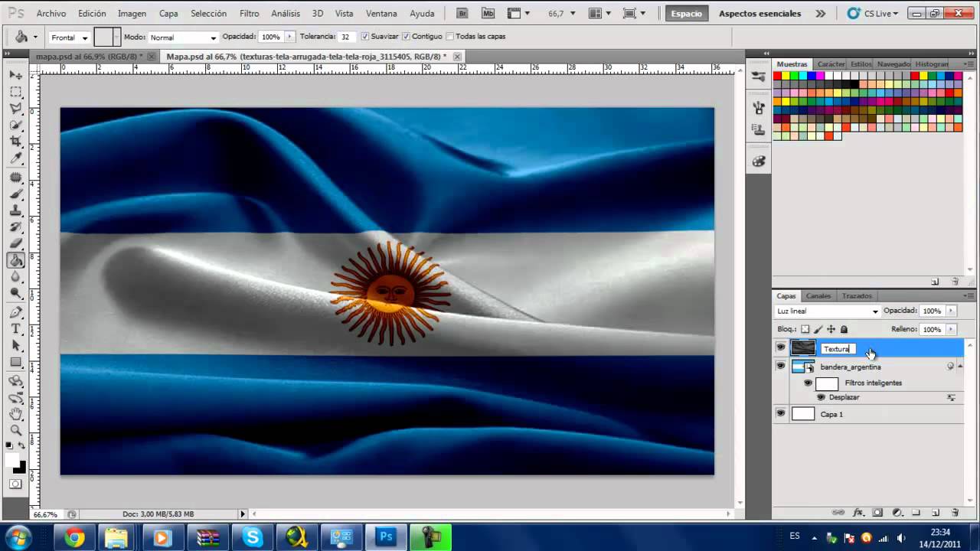This screenshot has height=551, width=980.
Task: Select the Eraser tool
Action: (x=15, y=244)
